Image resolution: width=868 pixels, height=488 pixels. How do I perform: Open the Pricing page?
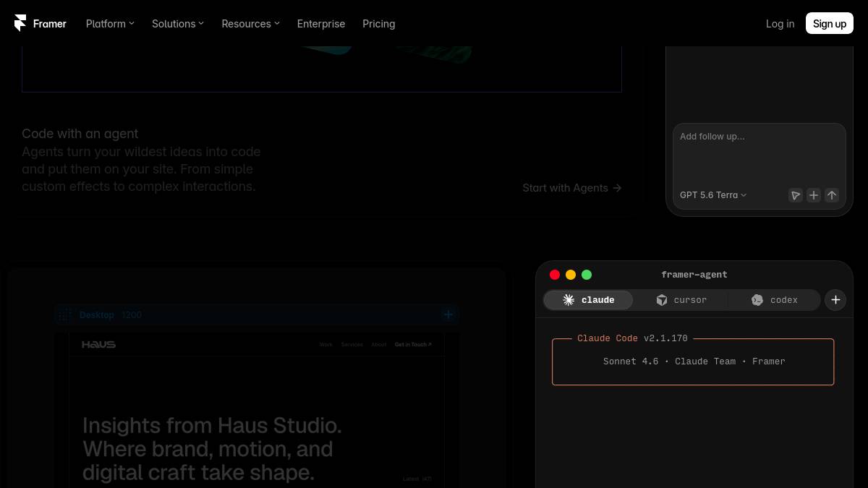coord(378,24)
